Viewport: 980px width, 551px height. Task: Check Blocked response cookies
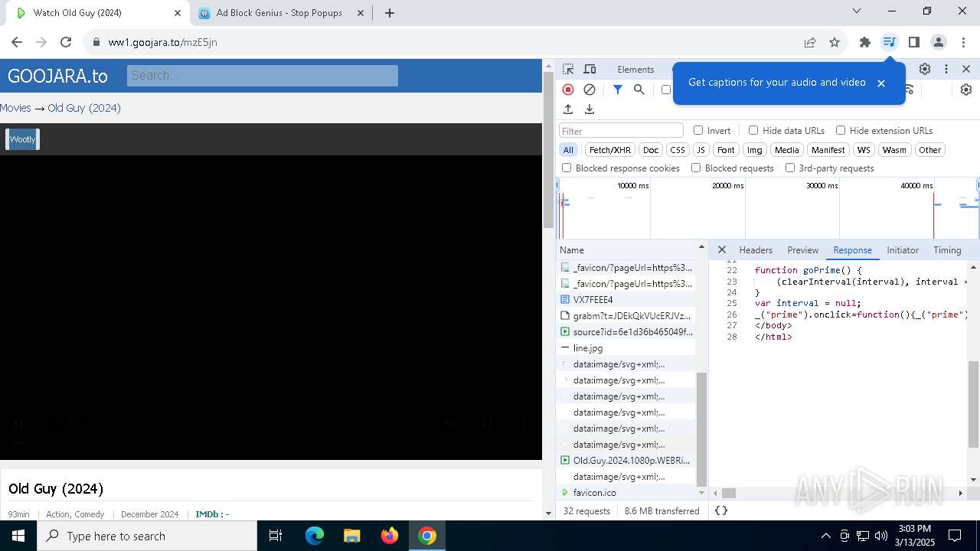click(x=567, y=168)
